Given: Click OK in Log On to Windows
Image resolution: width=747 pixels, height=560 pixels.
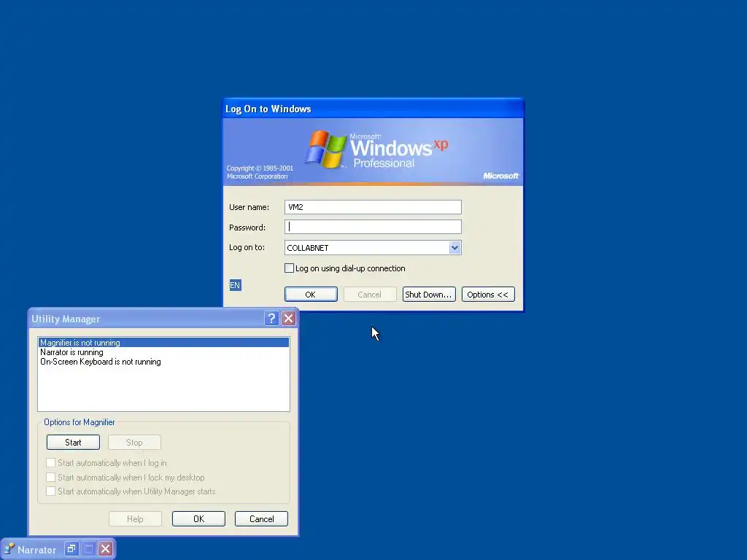Looking at the screenshot, I should pyautogui.click(x=311, y=295).
